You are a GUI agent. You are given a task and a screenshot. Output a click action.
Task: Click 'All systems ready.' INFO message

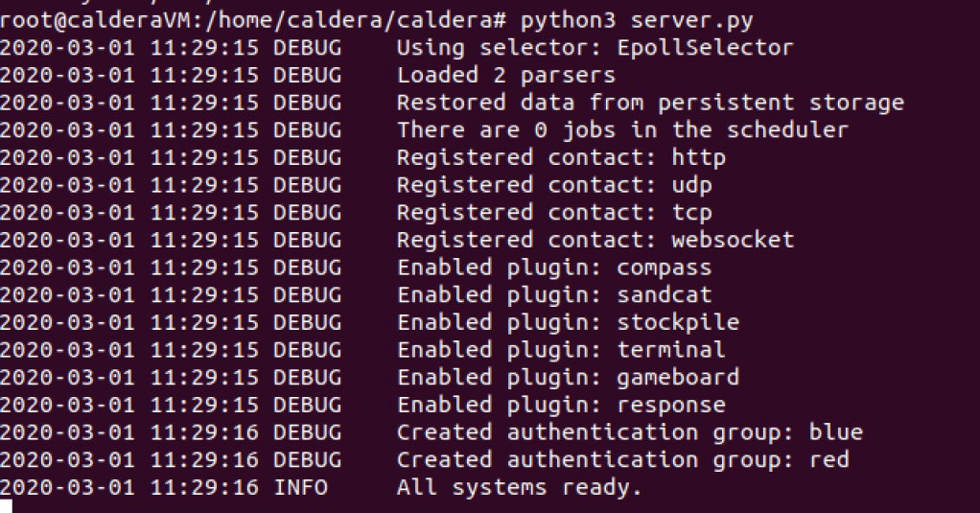pos(519,487)
